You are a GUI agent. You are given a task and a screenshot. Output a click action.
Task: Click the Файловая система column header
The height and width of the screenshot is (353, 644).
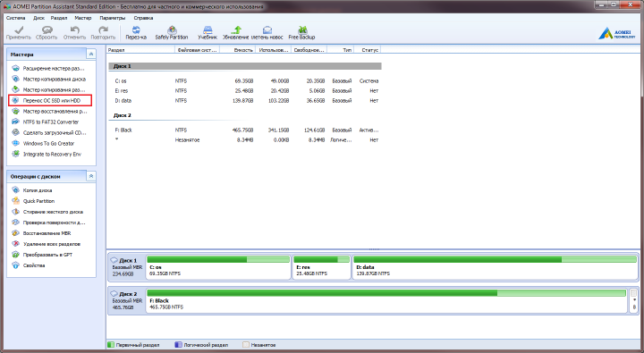pos(197,50)
